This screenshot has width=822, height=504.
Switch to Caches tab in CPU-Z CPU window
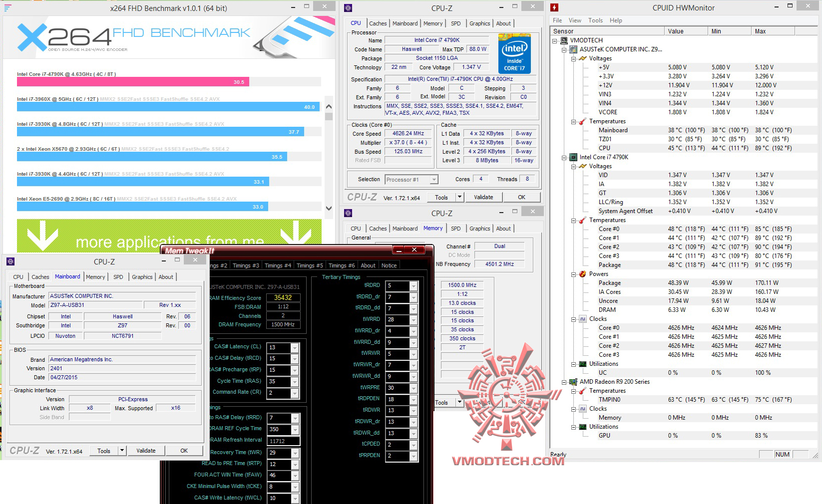(x=378, y=23)
